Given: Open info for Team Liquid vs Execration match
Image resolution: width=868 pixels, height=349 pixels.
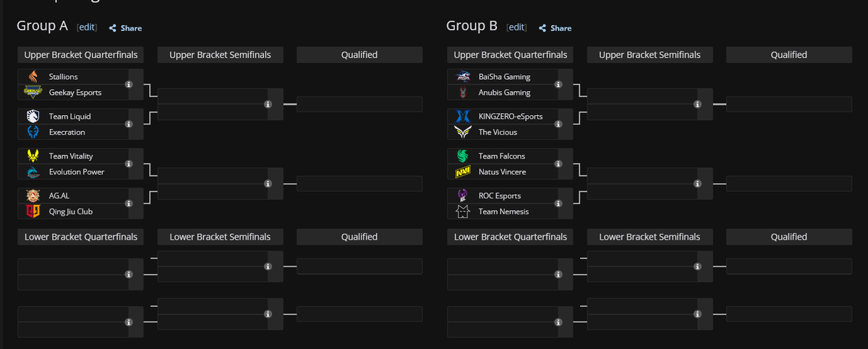Looking at the screenshot, I should [x=129, y=125].
